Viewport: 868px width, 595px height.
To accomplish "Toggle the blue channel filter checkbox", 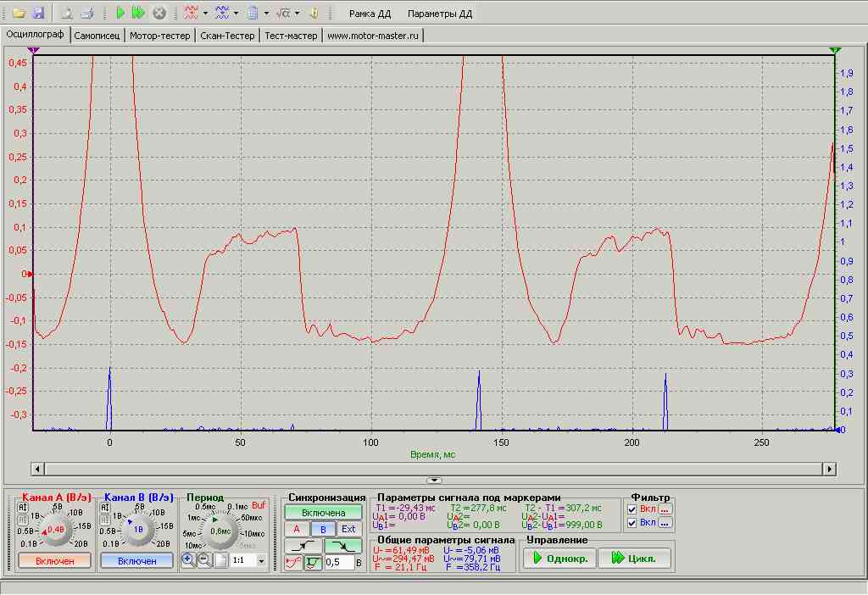I will tap(632, 523).
